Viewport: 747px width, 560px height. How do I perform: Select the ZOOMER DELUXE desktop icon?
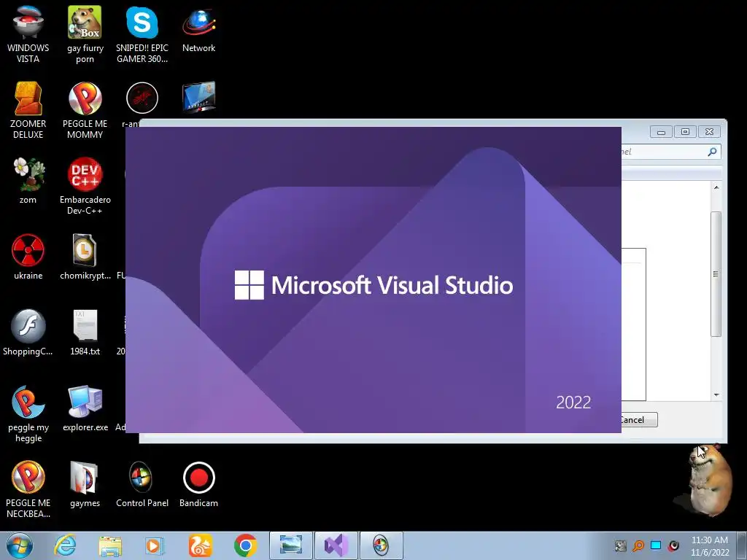coord(28,110)
